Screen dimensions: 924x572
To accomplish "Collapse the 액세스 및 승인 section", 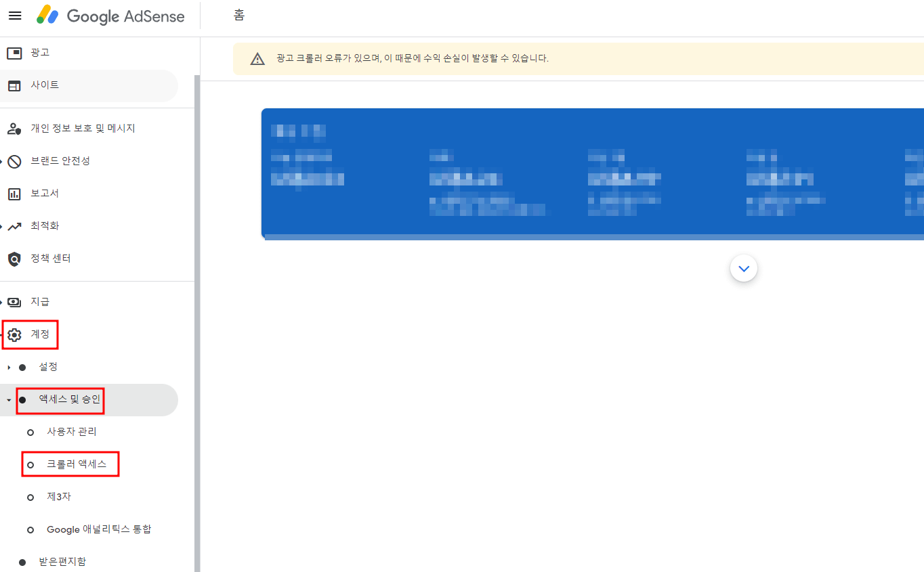I will tap(70, 399).
